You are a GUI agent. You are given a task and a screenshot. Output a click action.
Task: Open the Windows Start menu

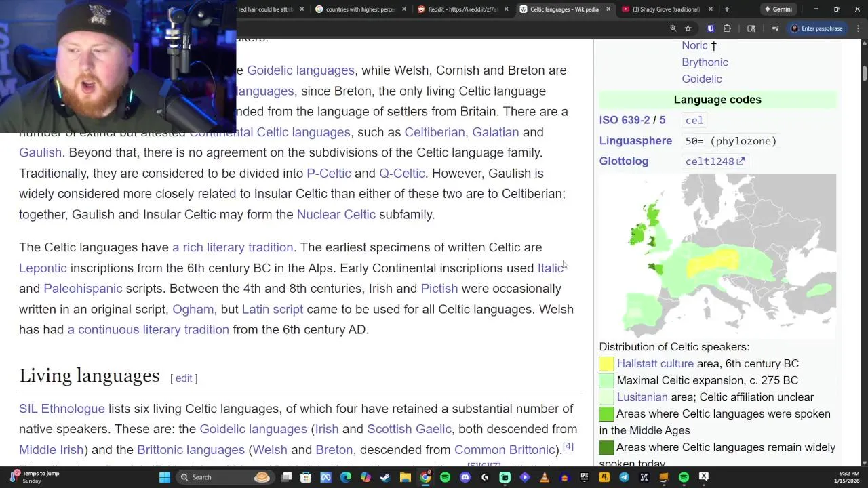coord(164,477)
